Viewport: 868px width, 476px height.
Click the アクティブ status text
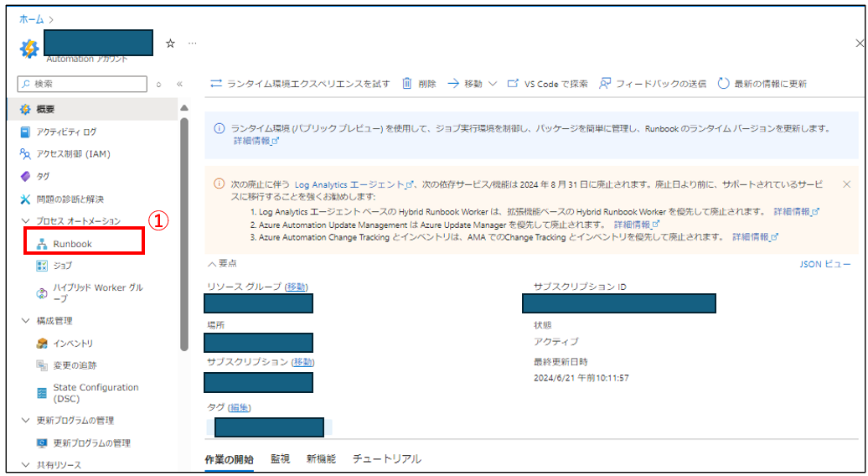click(555, 342)
